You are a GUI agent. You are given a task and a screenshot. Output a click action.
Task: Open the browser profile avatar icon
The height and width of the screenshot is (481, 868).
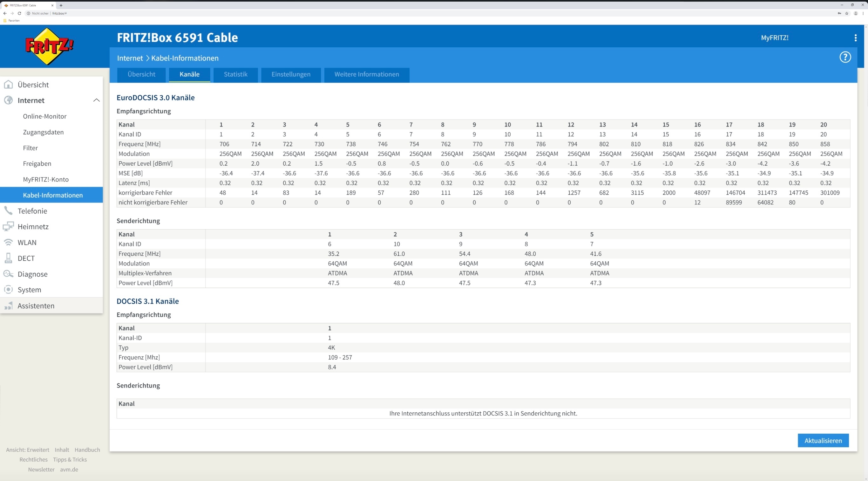pyautogui.click(x=856, y=13)
